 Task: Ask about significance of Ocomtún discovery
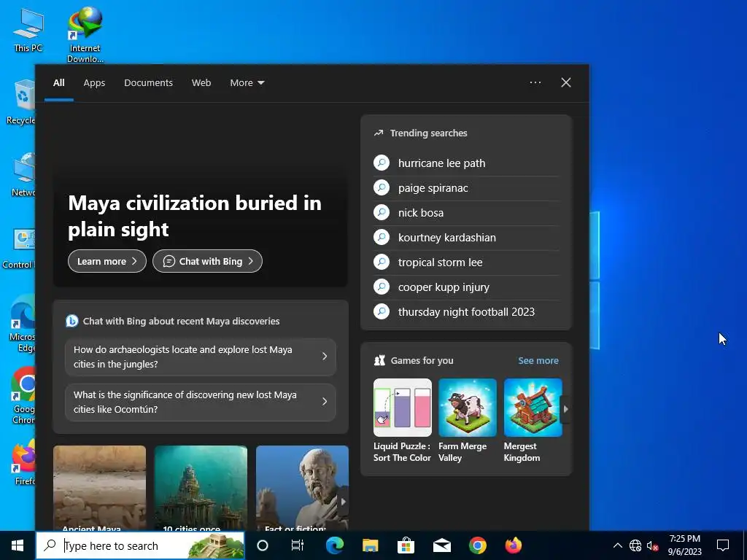[x=201, y=402]
